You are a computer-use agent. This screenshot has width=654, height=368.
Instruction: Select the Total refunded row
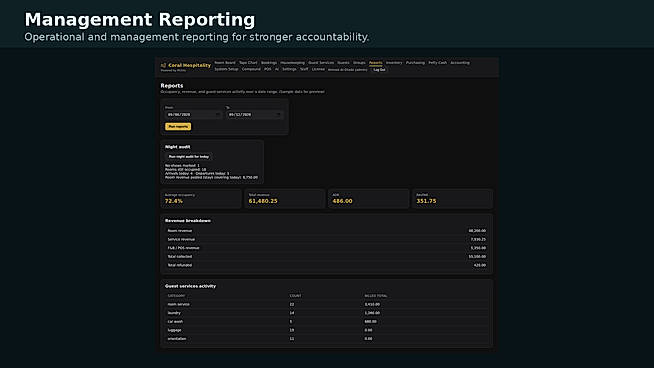(x=327, y=265)
